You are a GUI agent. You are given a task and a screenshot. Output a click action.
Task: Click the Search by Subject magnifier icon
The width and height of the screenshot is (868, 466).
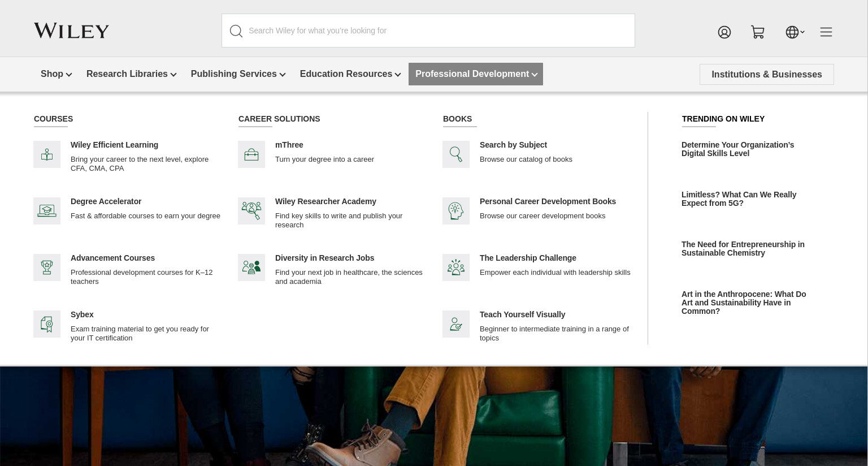tap(456, 154)
